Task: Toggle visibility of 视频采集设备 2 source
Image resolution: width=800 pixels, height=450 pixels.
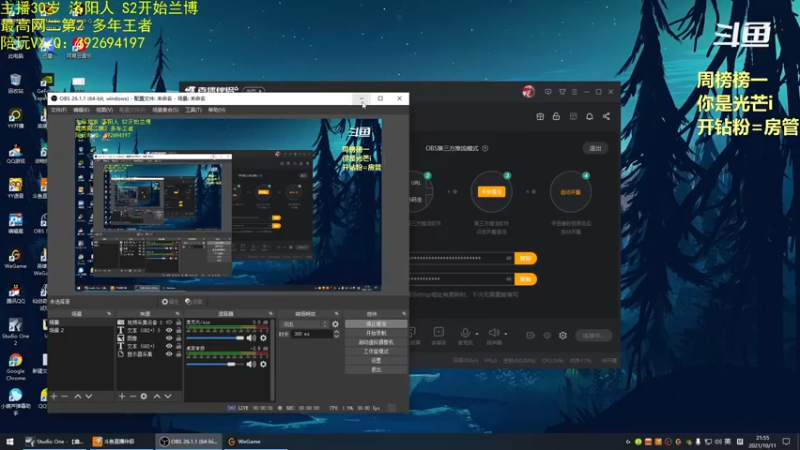Action: click(169, 322)
